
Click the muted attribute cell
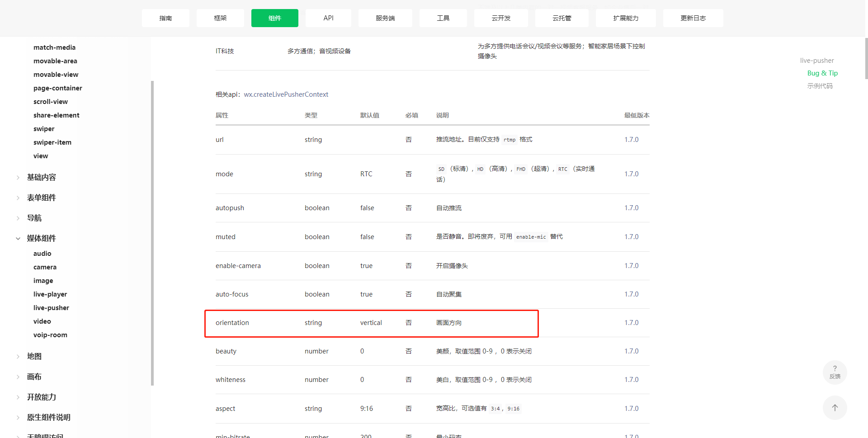coord(225,237)
